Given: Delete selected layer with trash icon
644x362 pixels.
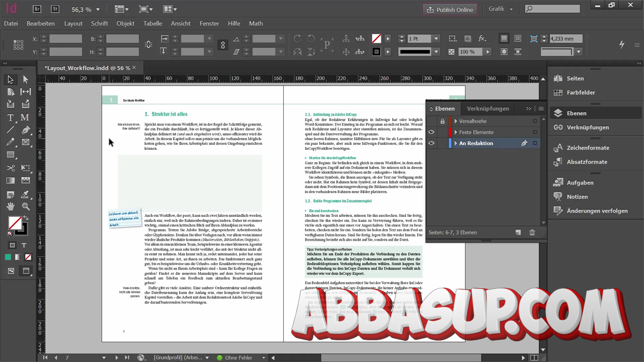Looking at the screenshot, I should pyautogui.click(x=532, y=233).
